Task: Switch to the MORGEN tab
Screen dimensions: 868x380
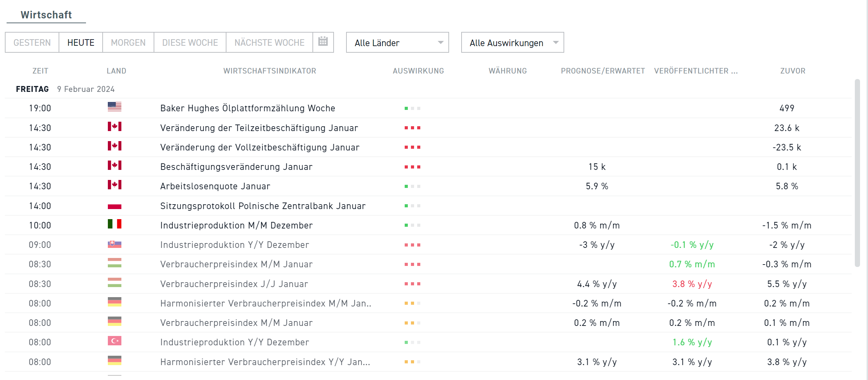Action: point(128,42)
